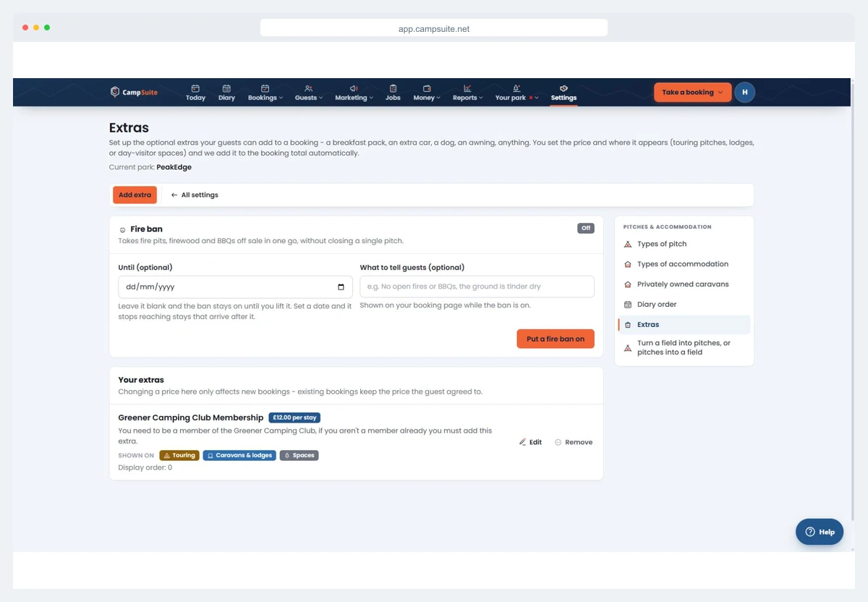This screenshot has height=602, width=868.
Task: Click the Privately owned caravans icon
Action: [628, 284]
